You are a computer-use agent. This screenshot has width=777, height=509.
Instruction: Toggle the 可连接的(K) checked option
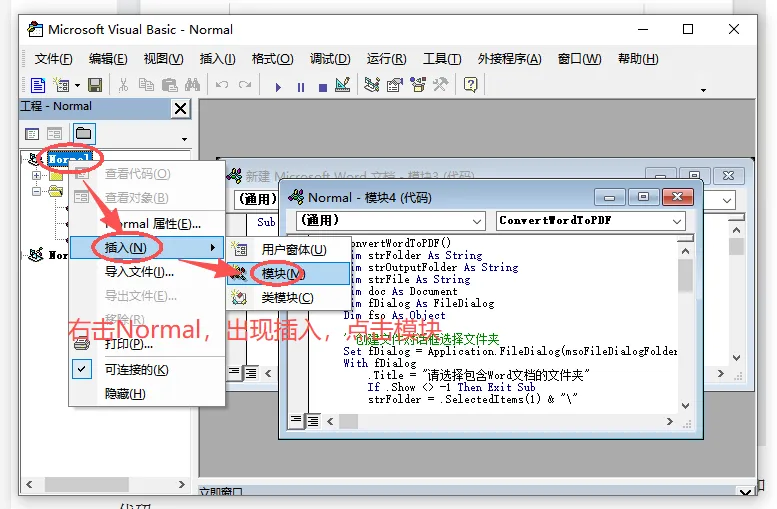pos(147,370)
